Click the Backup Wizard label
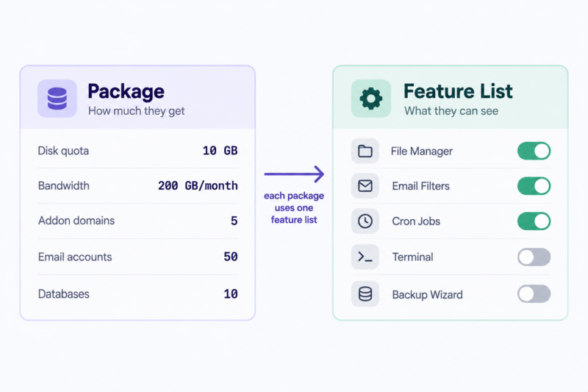Image resolution: width=588 pixels, height=392 pixels. point(427,295)
